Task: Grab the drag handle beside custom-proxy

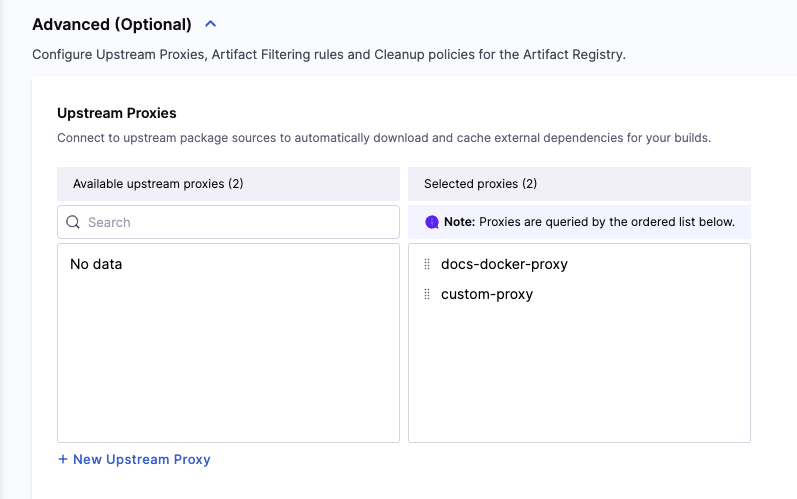Action: (x=427, y=295)
